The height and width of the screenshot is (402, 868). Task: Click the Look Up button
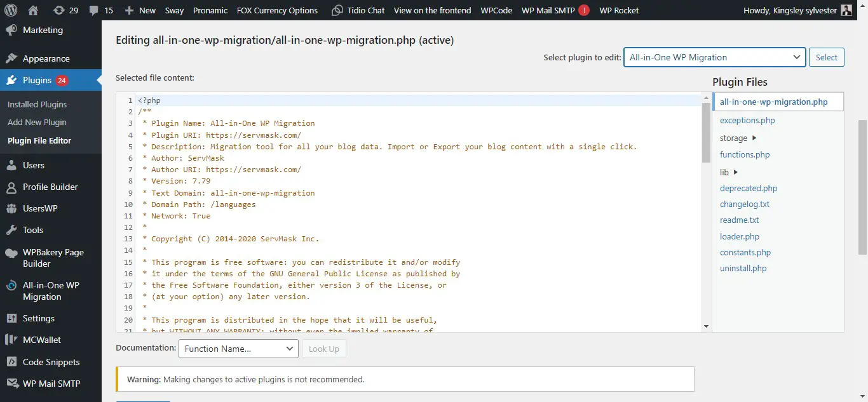(x=324, y=349)
